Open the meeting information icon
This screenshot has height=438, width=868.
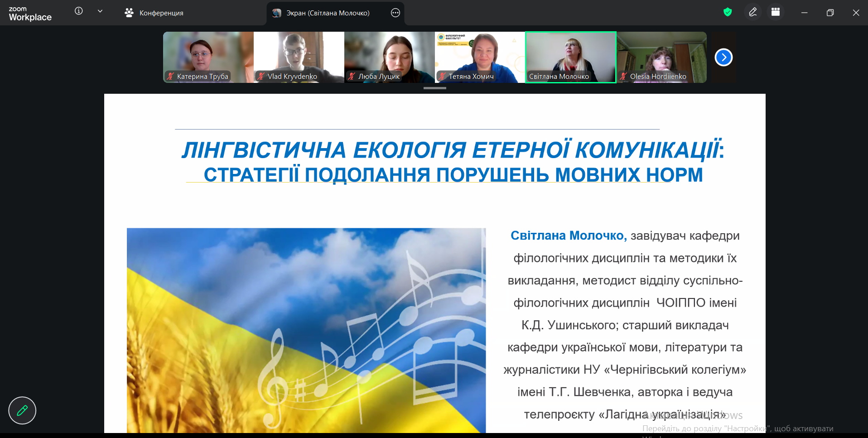[79, 11]
